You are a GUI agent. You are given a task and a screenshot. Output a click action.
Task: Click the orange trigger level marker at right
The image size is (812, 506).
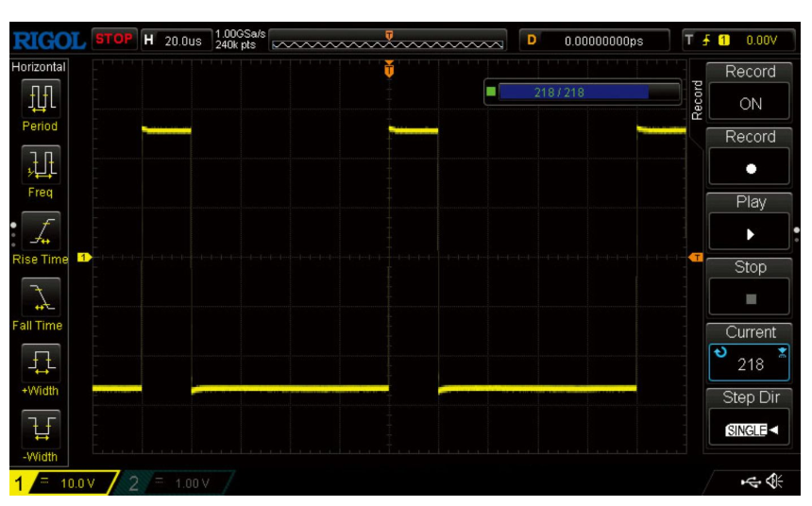pyautogui.click(x=696, y=258)
